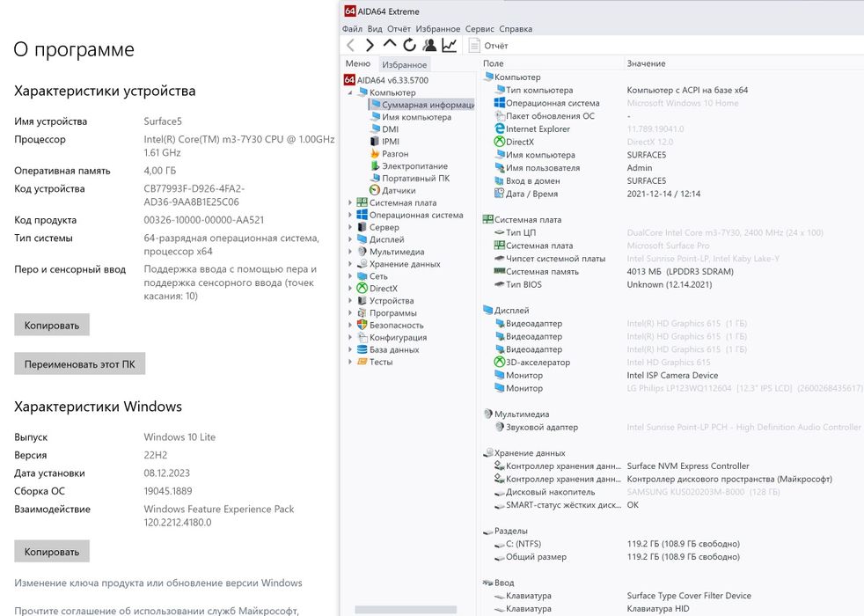Open the Сервис menu
The height and width of the screenshot is (616, 864).
coord(480,29)
